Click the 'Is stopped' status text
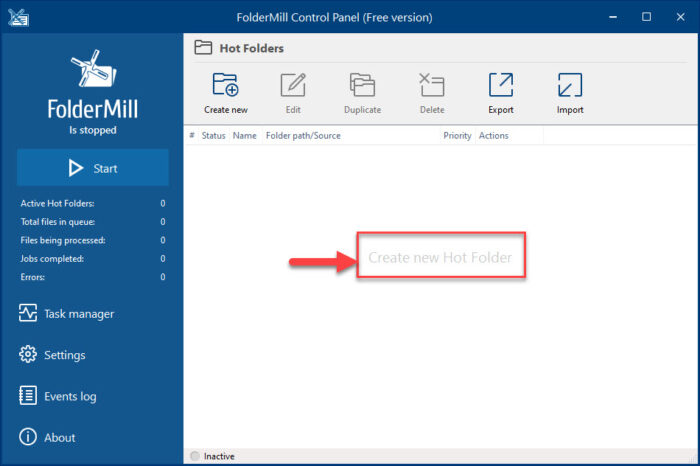 click(93, 130)
